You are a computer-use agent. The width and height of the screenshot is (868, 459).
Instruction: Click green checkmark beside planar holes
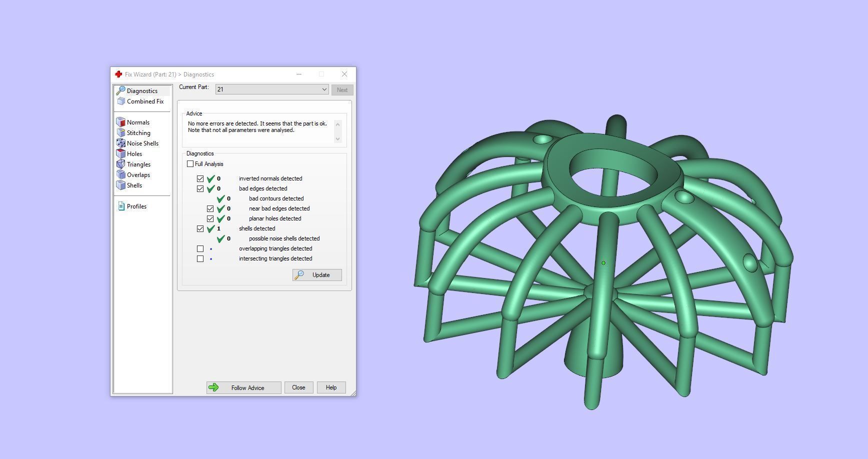[x=220, y=218]
